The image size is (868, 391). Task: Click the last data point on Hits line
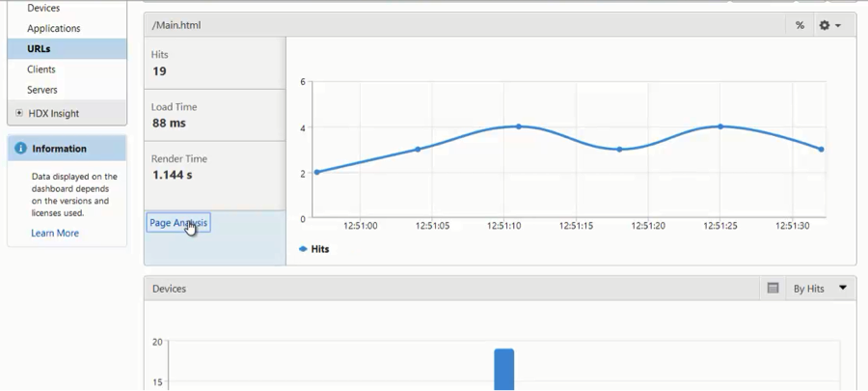pos(821,150)
